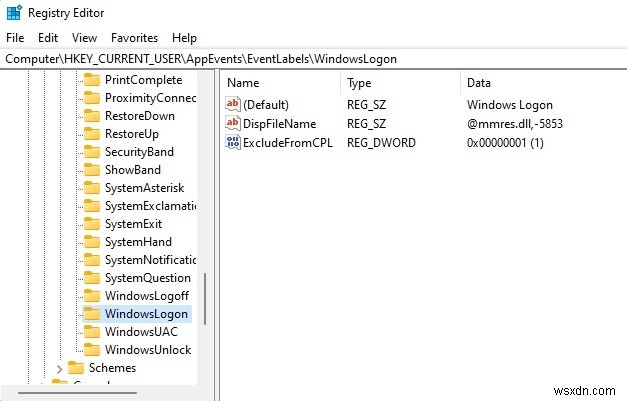Select the WindowsUAC key label

tap(141, 332)
